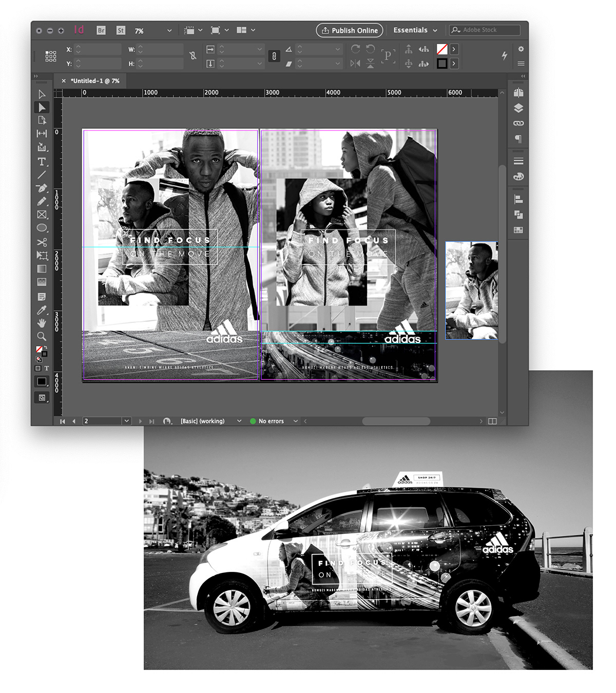616x693 pixels.
Task: Select the Zoom tool
Action: (x=42, y=336)
